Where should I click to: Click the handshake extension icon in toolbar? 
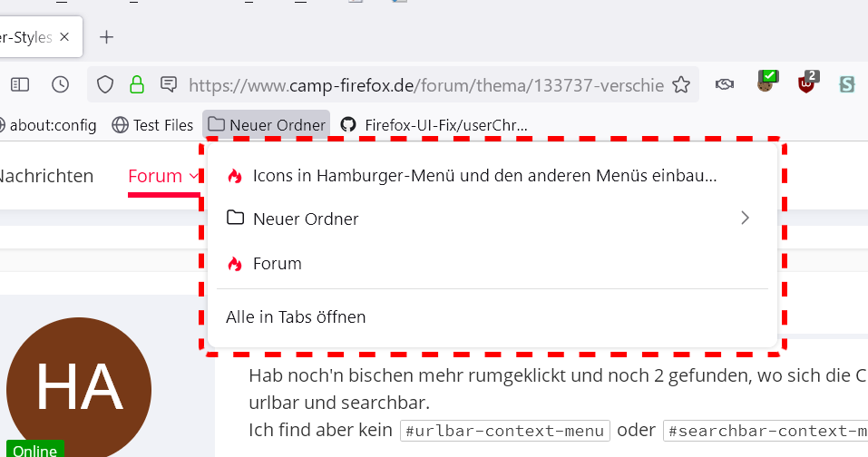(x=724, y=84)
